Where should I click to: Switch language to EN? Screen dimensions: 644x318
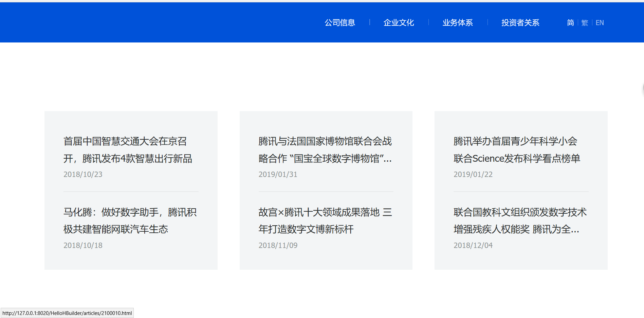pos(600,23)
